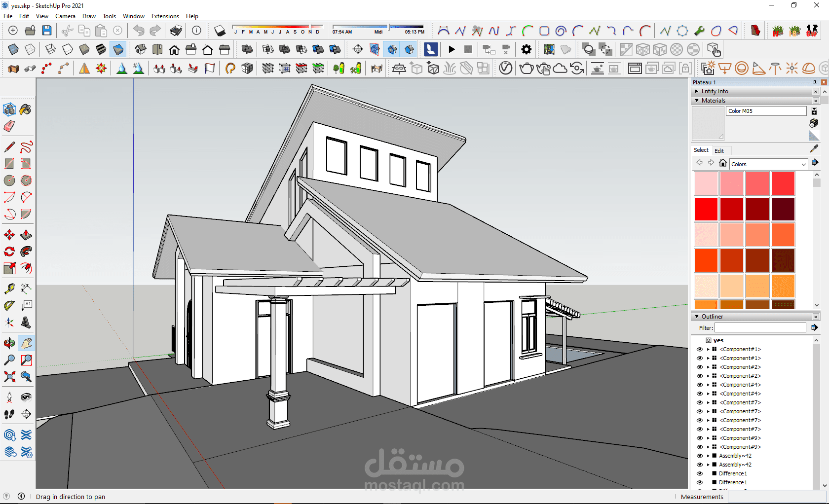Viewport: 829px width, 504px height.
Task: Select the Move tool
Action: click(9, 235)
